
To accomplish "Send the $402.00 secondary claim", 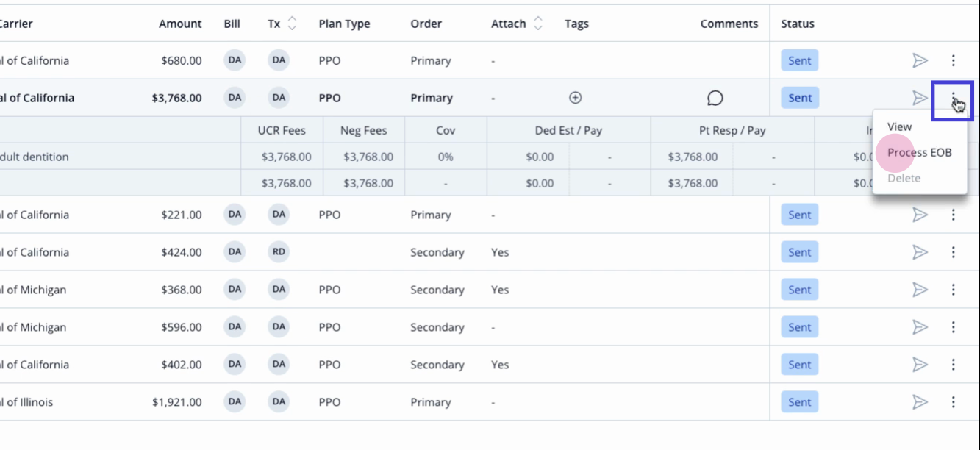I will 920,365.
